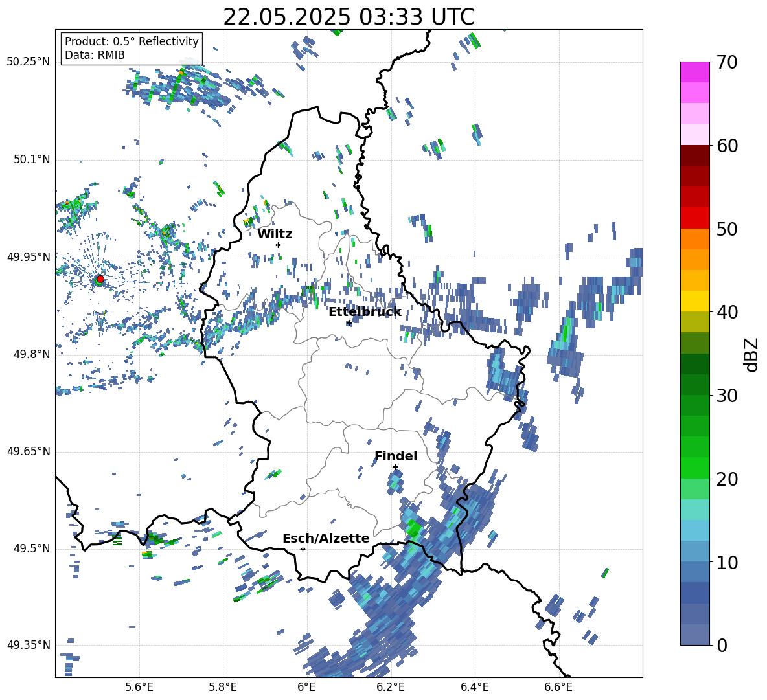This screenshot has height=700, width=767.
Task: Click the 49.95°N latitude label
Action: (29, 257)
